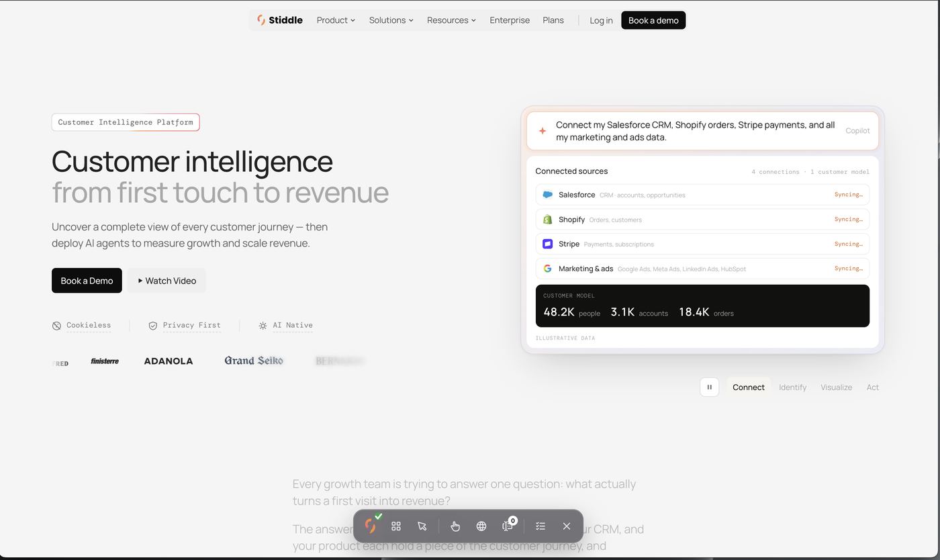Screen dimensions: 940x560
Task: Click the Shopify bag icon
Action: click(x=547, y=220)
